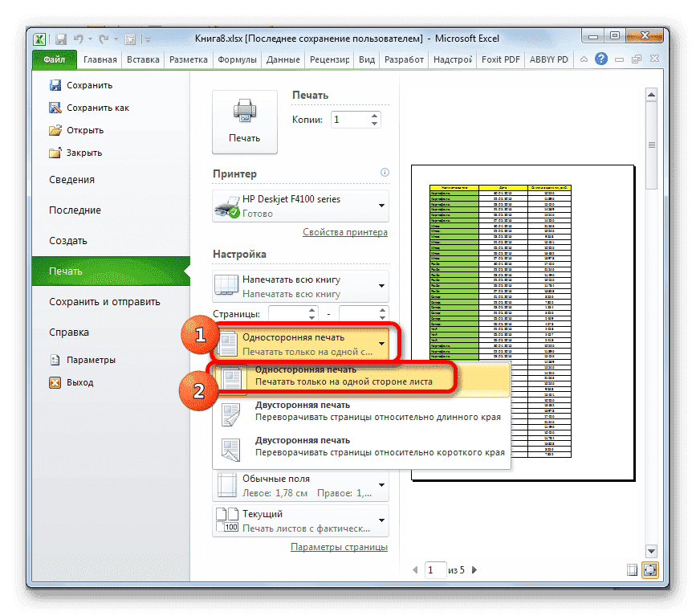Screen dimensions: 696x616
Task: Increase Копии count with the up stepper
Action: tap(374, 114)
